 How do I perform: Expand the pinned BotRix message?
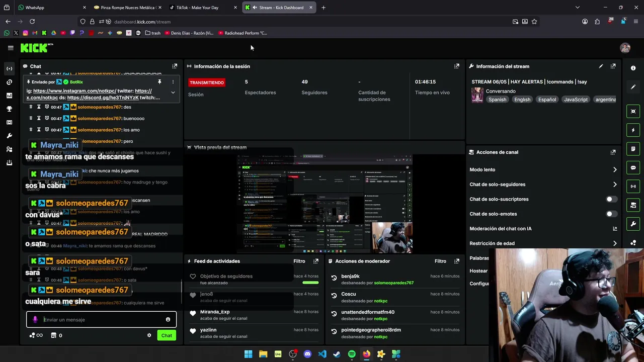coord(173,93)
